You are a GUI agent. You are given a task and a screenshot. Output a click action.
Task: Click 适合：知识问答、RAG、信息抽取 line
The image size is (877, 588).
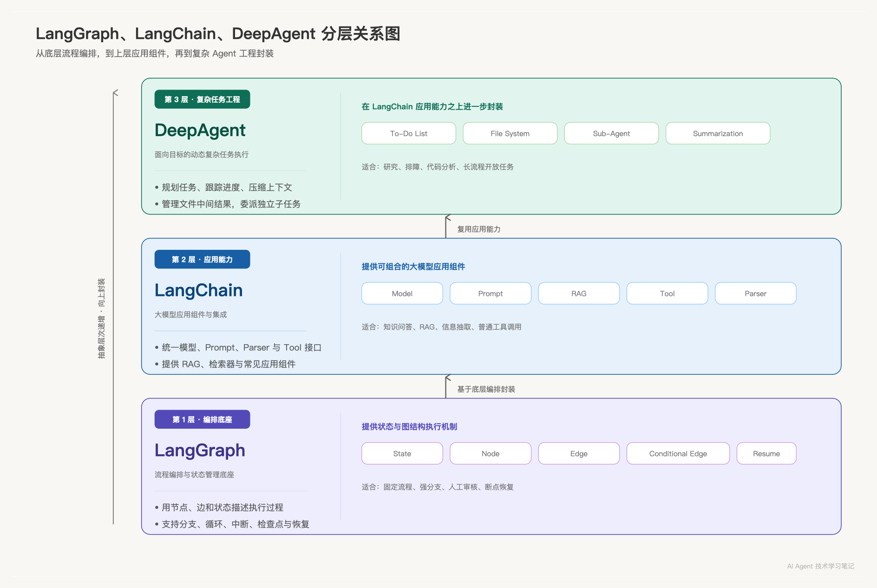[x=441, y=327]
